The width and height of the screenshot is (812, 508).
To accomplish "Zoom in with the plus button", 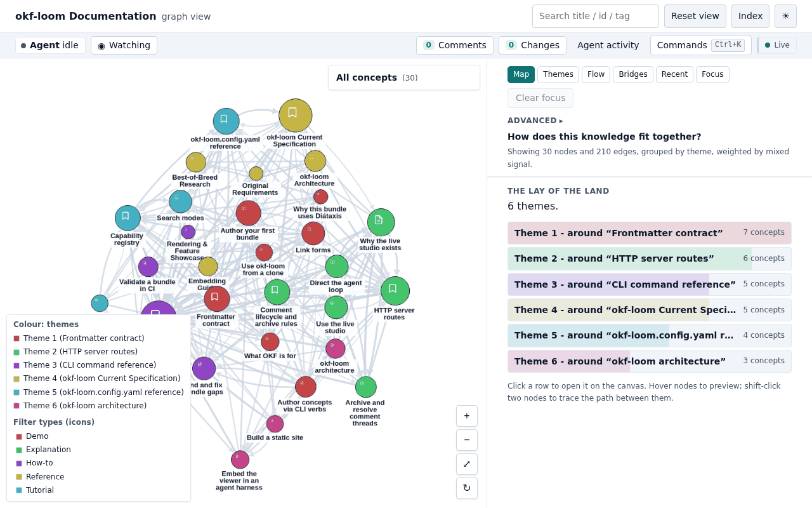I will click(467, 416).
